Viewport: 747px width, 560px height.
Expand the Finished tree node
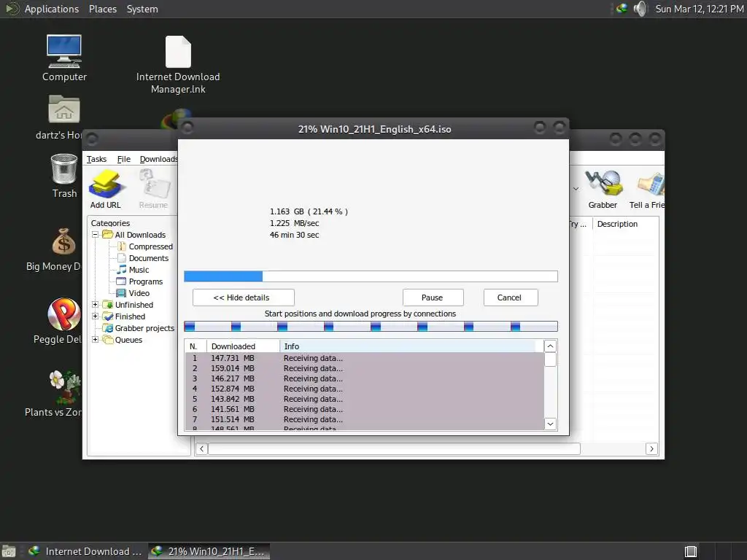coord(95,316)
